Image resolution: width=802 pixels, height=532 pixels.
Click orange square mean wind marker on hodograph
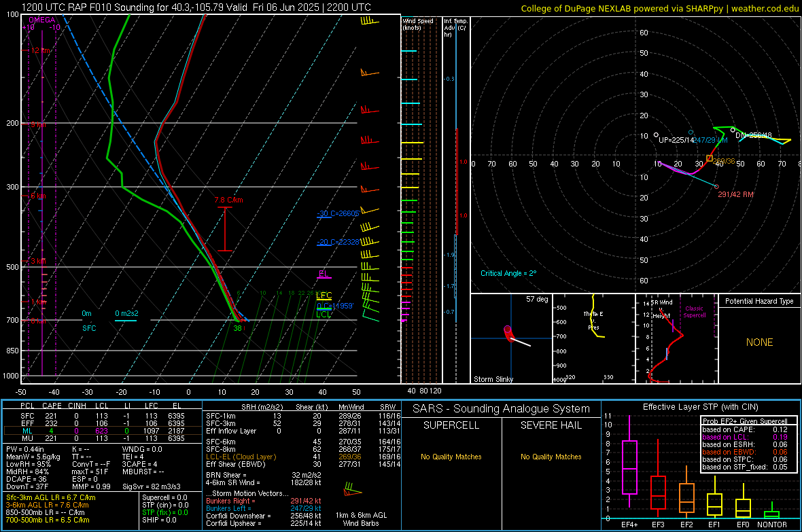[710, 158]
